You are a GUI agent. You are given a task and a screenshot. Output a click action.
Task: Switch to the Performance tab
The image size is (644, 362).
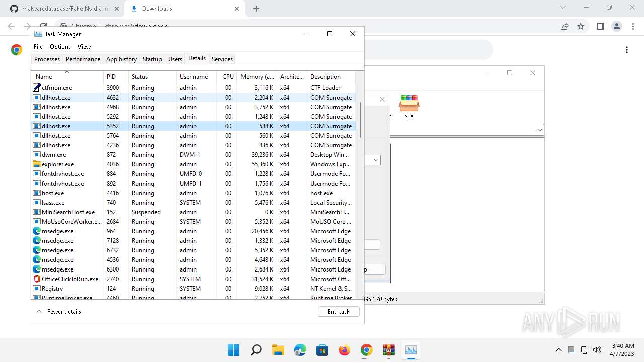(x=83, y=59)
